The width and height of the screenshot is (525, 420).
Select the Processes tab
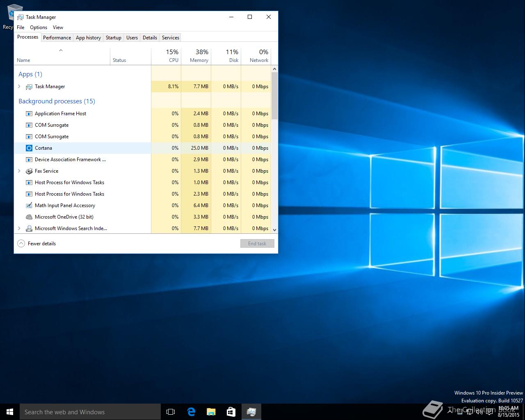coord(27,37)
